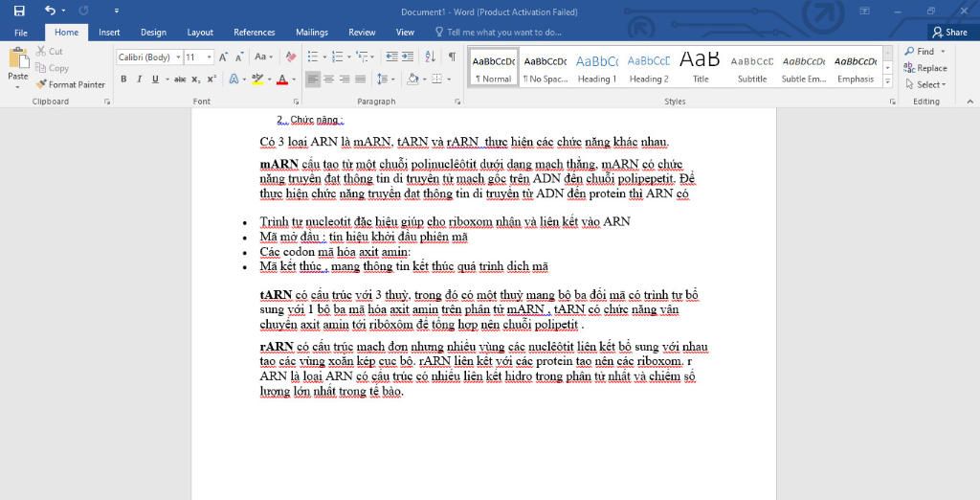The height and width of the screenshot is (500, 980).
Task: Sort the selected text A to Z
Action: tap(430, 57)
